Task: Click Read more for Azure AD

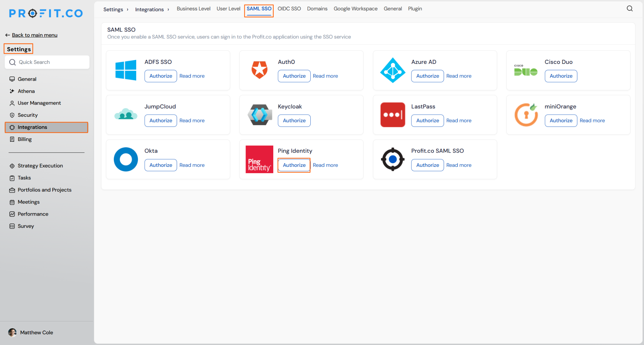Action: (x=459, y=76)
